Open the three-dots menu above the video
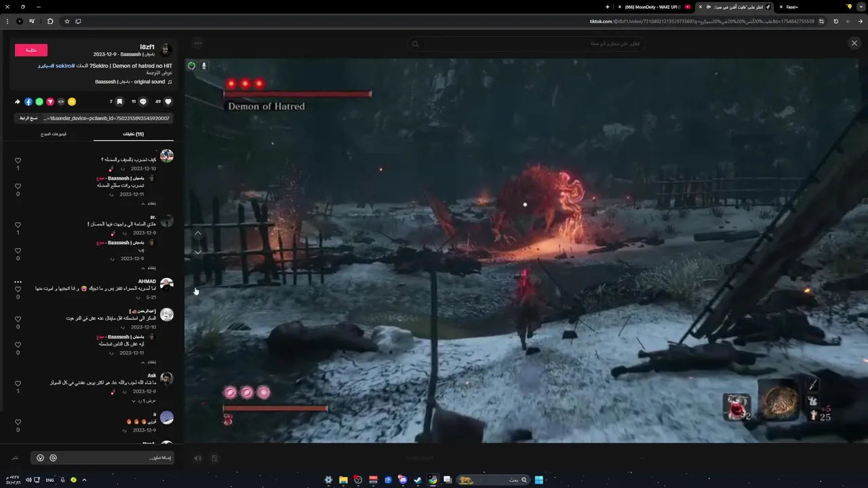Screen dimensions: 868x488 tap(197, 43)
